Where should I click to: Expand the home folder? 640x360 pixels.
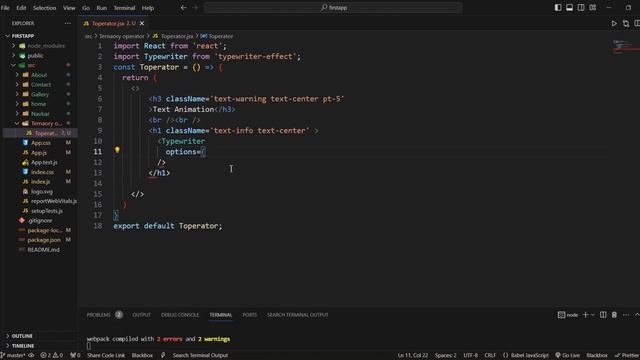coord(17,104)
